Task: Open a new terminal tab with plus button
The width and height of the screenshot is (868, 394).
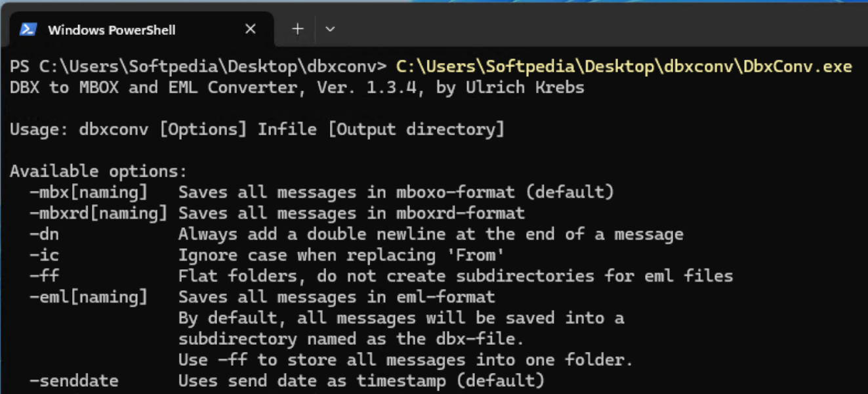Action: coord(297,29)
